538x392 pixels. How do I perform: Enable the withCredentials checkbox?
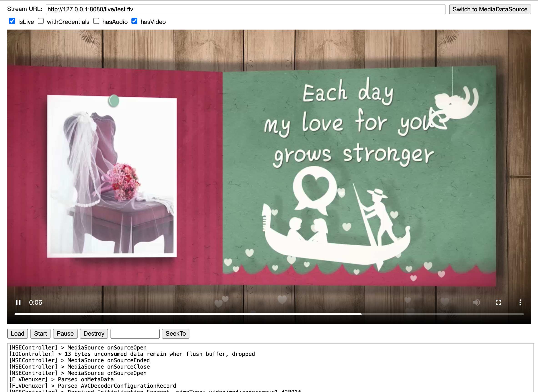[x=41, y=21]
